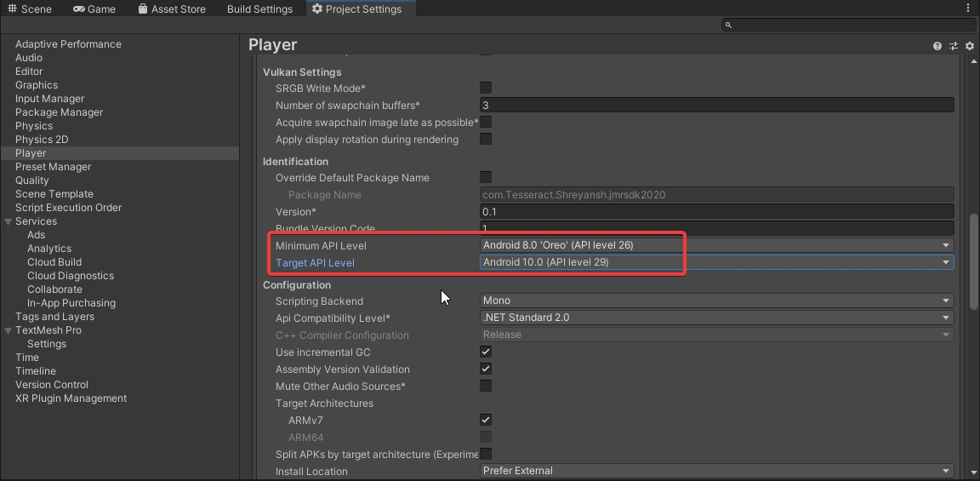Switch to the Game tab
Screen dimensions: 980x481
94,9
